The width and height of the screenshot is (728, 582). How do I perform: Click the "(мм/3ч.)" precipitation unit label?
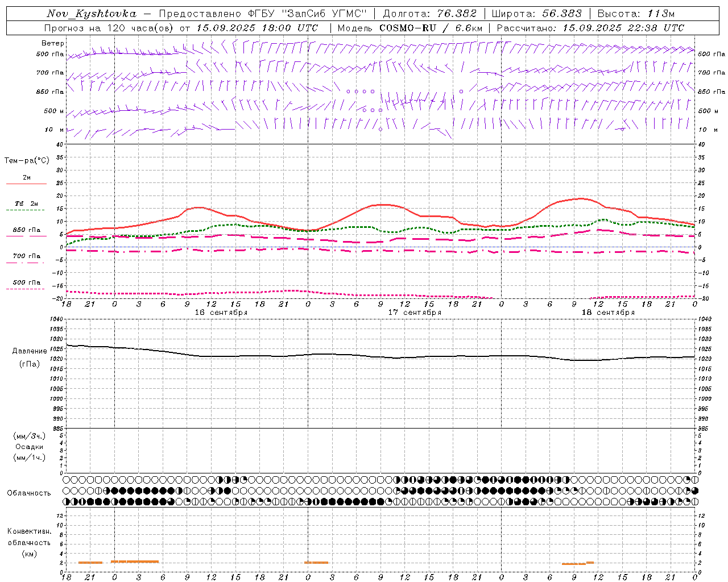tap(30, 436)
